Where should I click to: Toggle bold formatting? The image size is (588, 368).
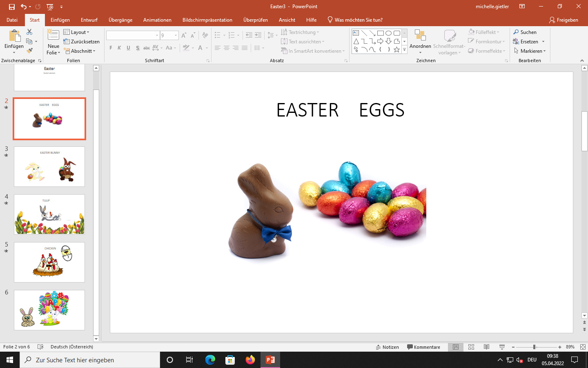point(111,48)
